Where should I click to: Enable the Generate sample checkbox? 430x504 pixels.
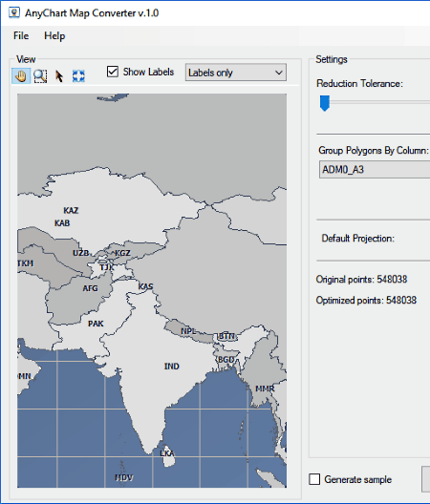pos(314,479)
